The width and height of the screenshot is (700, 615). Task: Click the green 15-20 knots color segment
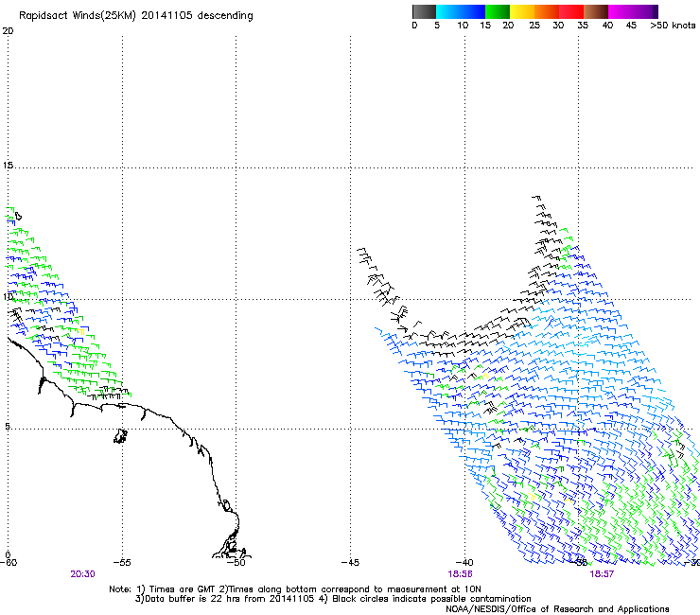click(498, 11)
